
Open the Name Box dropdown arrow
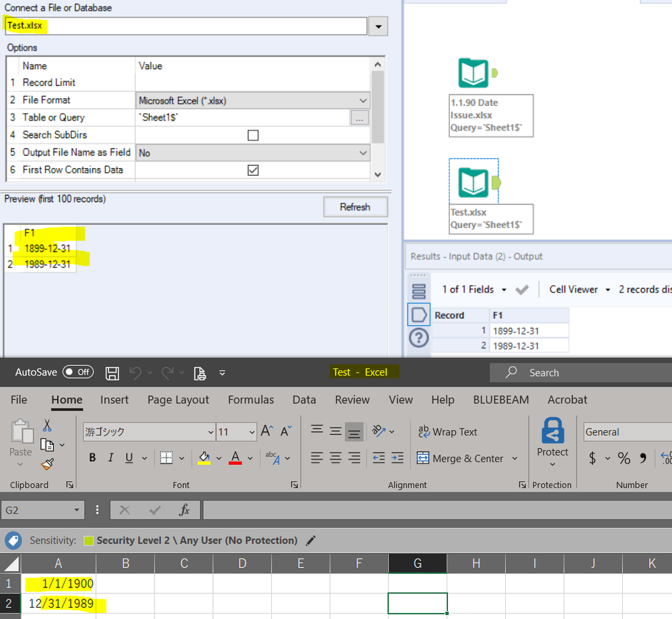point(77,510)
